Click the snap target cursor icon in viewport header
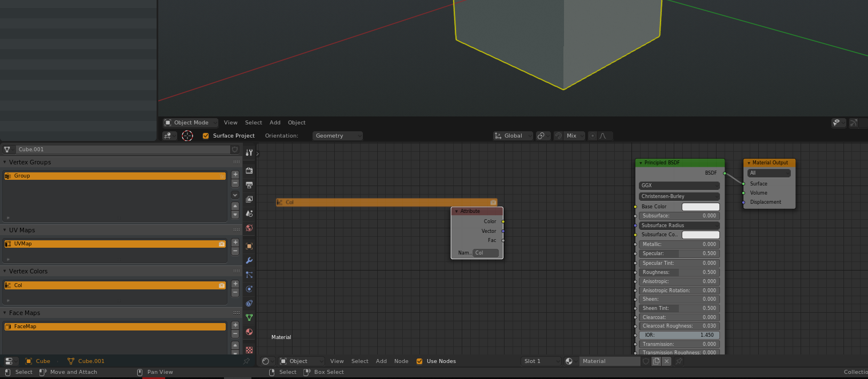868x379 pixels. 187,136
